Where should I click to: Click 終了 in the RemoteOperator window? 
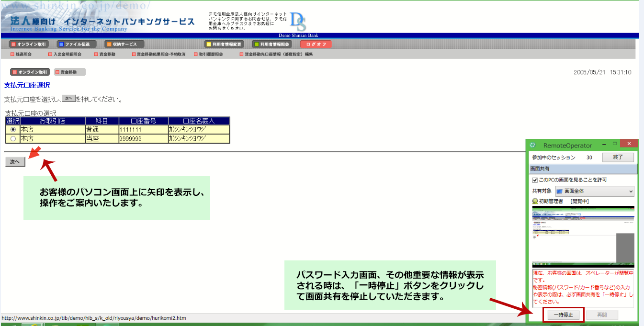(x=618, y=157)
